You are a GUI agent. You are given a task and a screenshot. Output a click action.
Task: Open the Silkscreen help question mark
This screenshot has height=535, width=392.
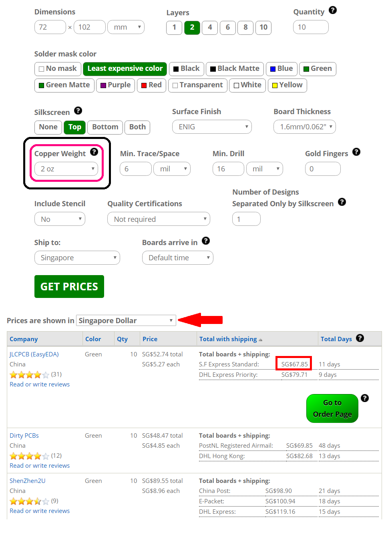78,111
